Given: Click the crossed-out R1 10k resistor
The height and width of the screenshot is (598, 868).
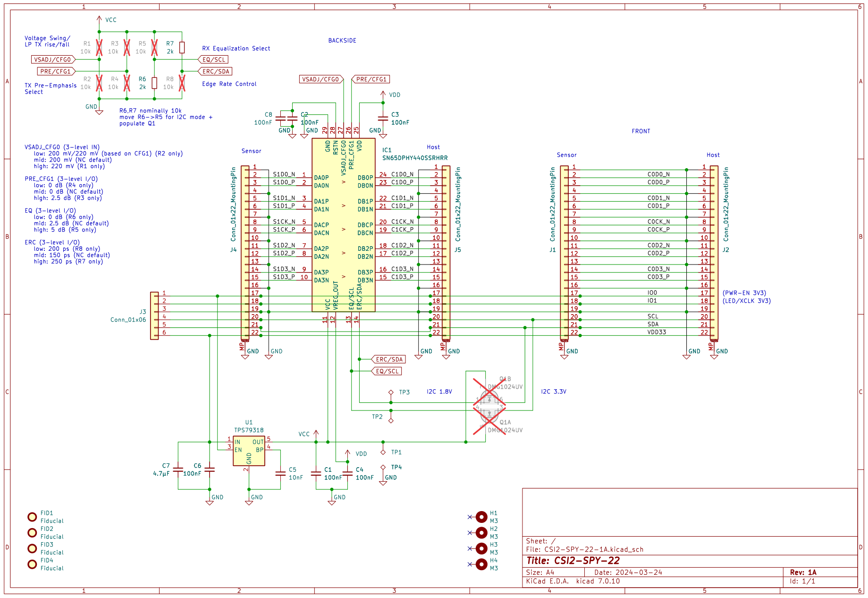Looking at the screenshot, I should [x=99, y=47].
